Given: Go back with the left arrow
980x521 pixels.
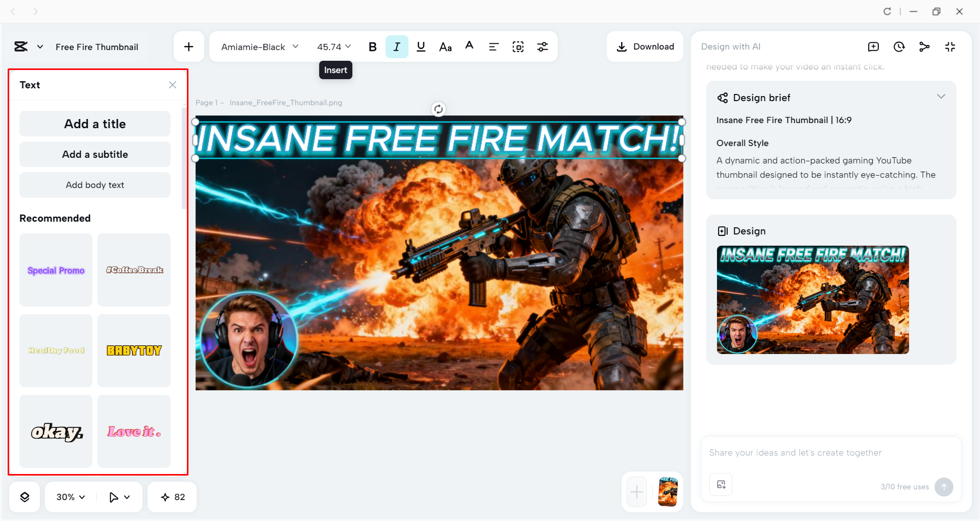Looking at the screenshot, I should [13, 11].
